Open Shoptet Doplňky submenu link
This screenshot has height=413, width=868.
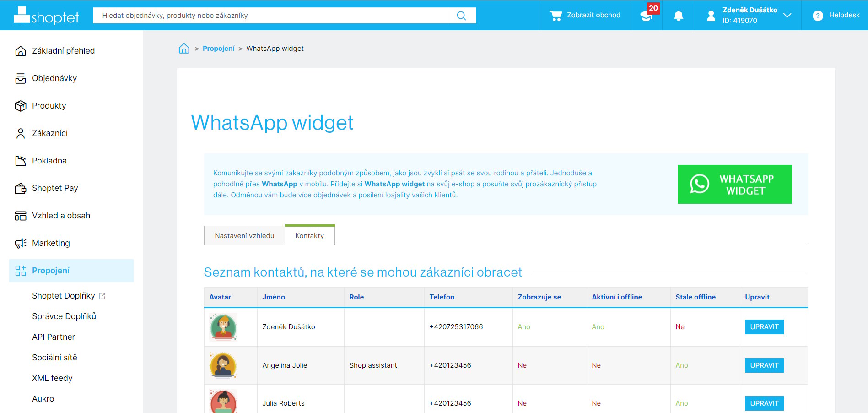point(64,296)
